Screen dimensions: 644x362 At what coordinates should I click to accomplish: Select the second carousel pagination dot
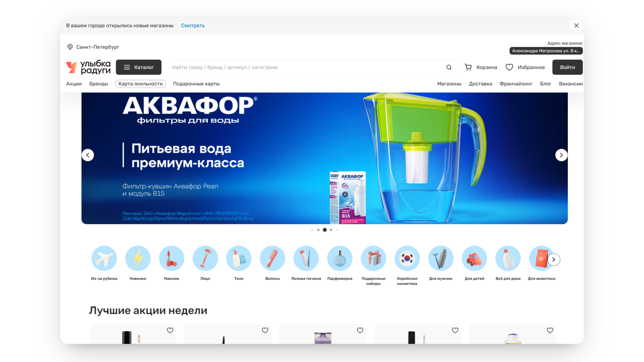pos(318,230)
